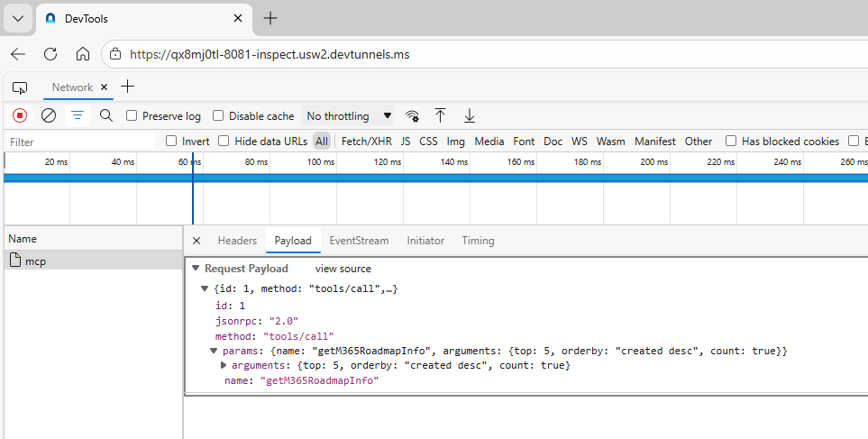Screen dimensions: 868x439
Task: Filter requests by Fetch/XHR
Action: tap(366, 141)
